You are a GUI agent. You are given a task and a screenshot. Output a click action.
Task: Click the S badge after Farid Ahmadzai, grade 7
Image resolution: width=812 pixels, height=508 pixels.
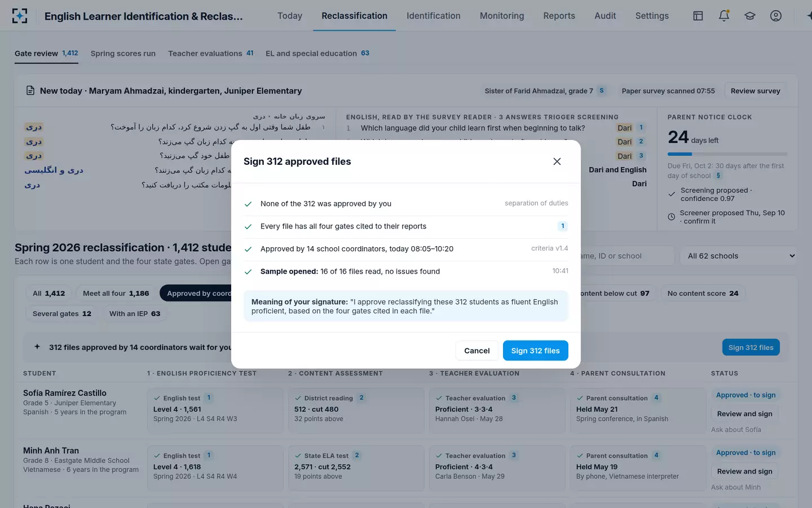click(602, 90)
